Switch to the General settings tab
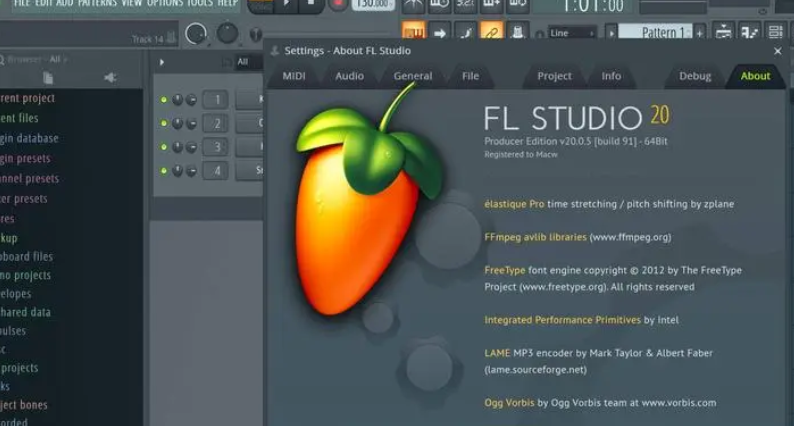 coord(413,76)
